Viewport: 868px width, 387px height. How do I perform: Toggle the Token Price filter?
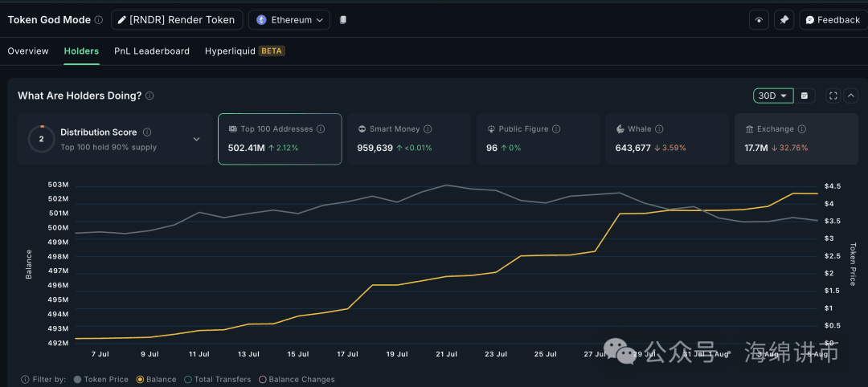pyautogui.click(x=101, y=379)
